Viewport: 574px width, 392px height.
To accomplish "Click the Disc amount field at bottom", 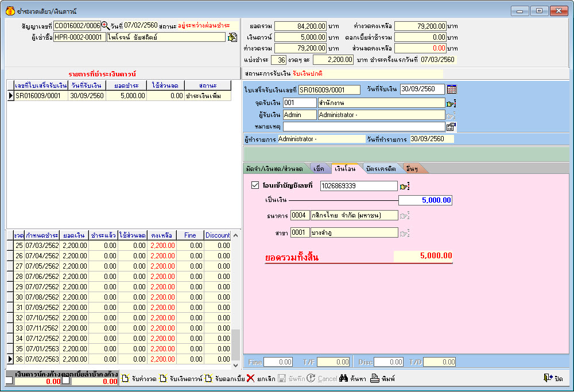I will click(389, 362).
